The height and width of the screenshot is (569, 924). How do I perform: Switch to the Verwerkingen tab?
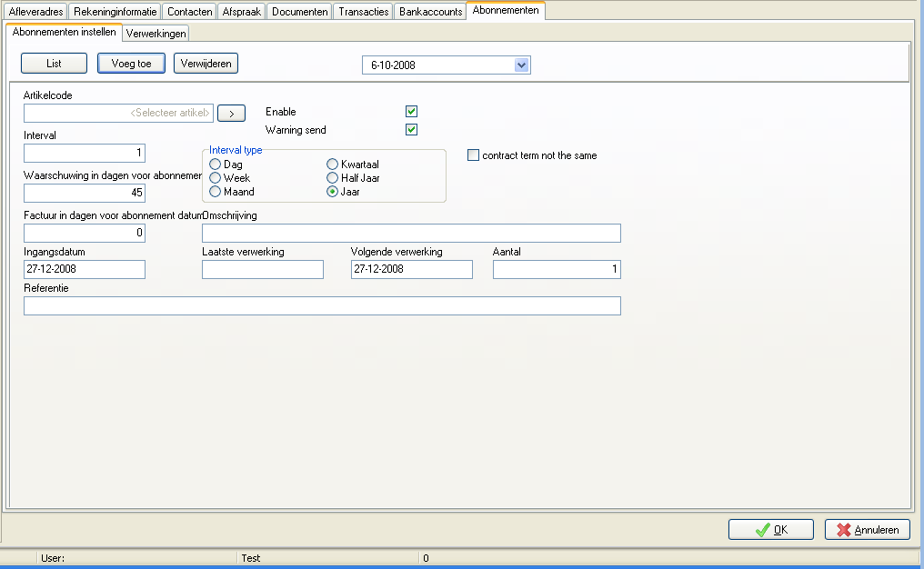(x=156, y=34)
